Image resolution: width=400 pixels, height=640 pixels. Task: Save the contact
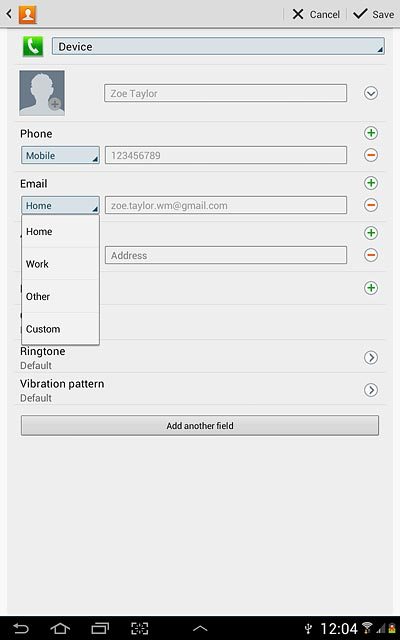click(x=373, y=14)
